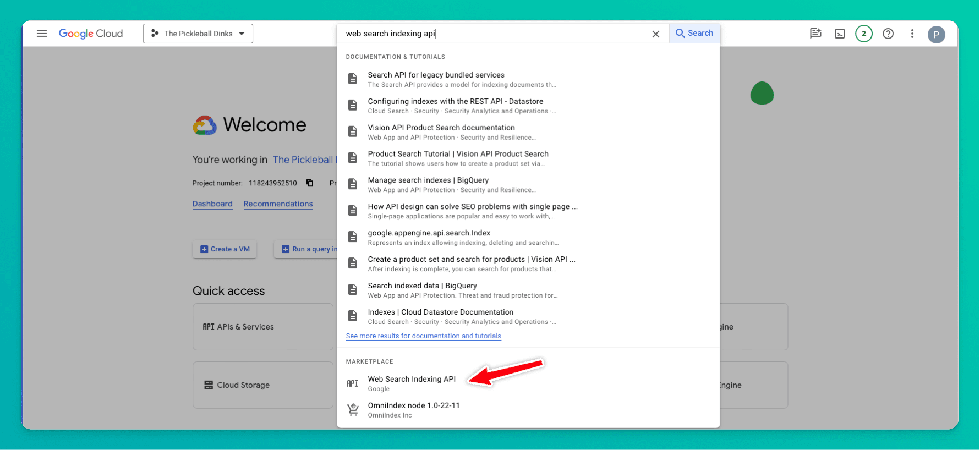Screen dimensions: 980x450
Task: Click document icon beside Product Search Tutorial
Action: [x=353, y=158]
